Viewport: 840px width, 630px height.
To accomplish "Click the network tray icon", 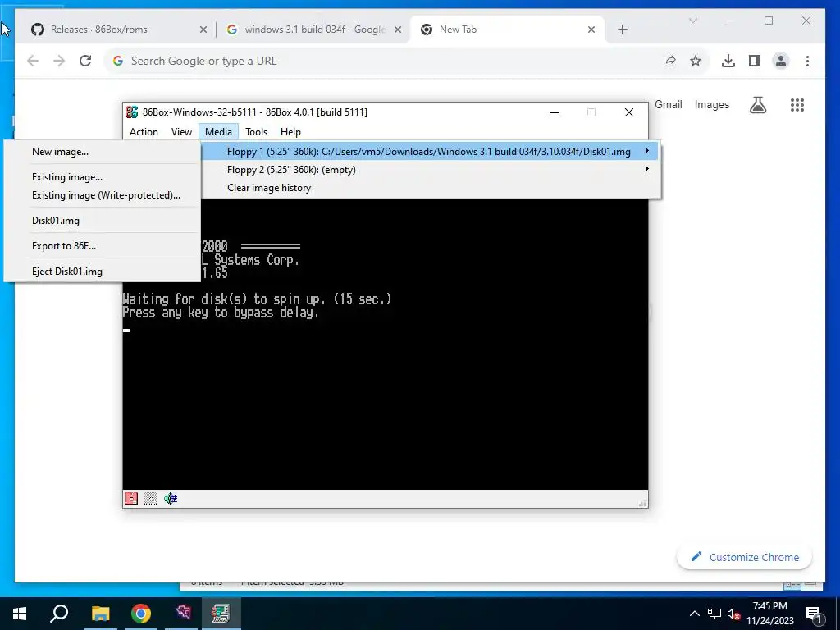I will point(714,614).
